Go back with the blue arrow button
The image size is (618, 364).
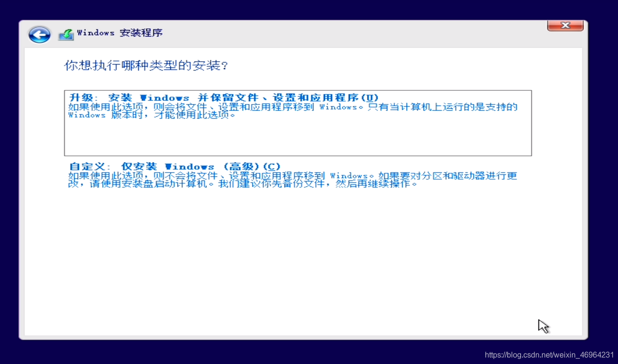pyautogui.click(x=39, y=34)
